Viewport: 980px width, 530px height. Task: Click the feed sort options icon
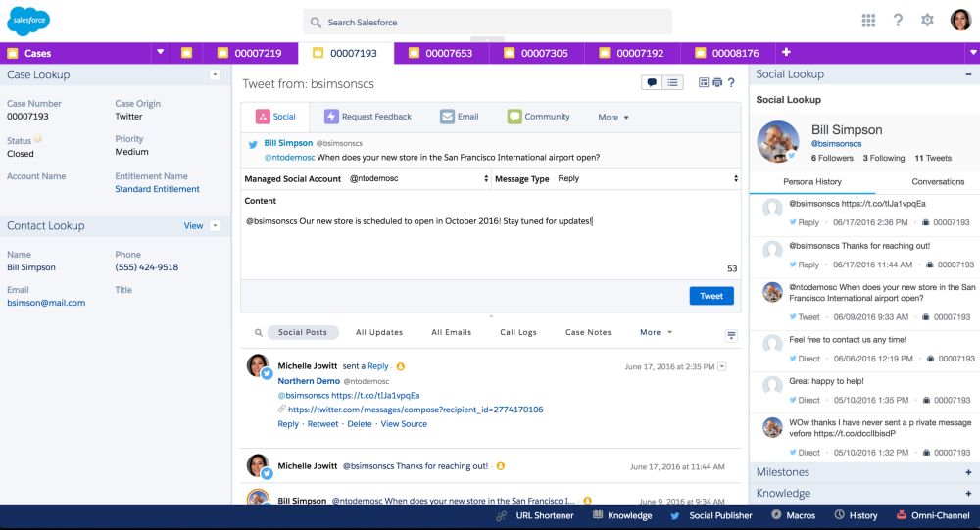tap(731, 336)
